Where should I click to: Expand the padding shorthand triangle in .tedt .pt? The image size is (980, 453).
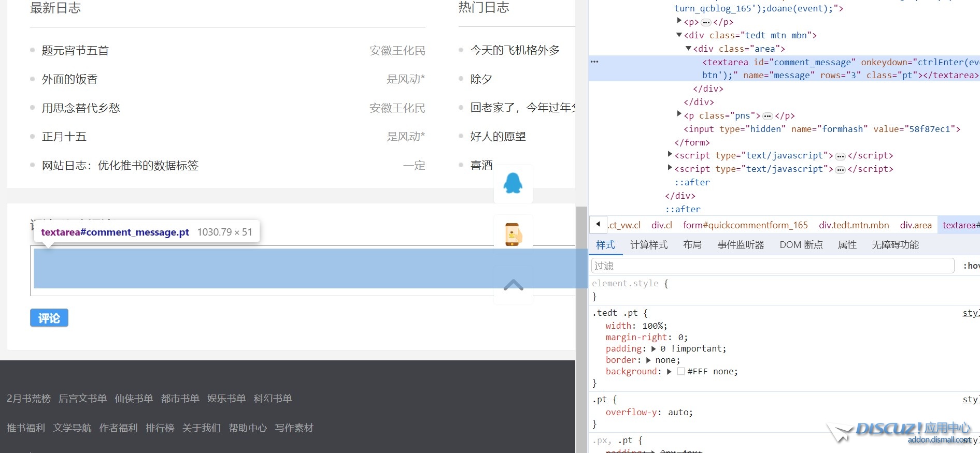[654, 349]
